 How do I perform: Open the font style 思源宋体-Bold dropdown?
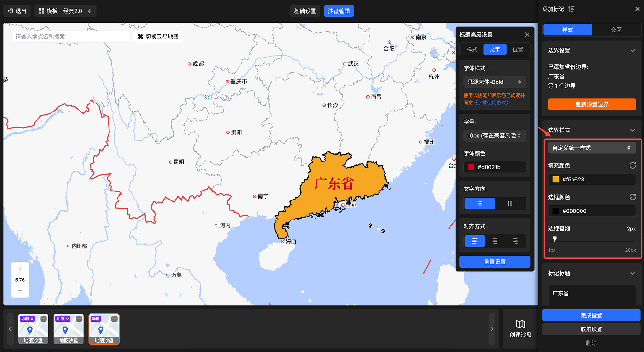click(495, 82)
